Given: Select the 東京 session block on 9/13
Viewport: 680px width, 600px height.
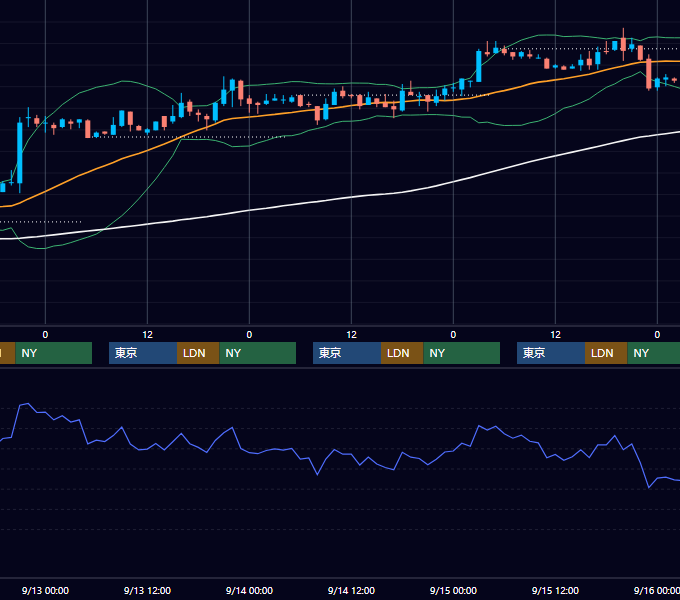Looking at the screenshot, I should point(143,353).
